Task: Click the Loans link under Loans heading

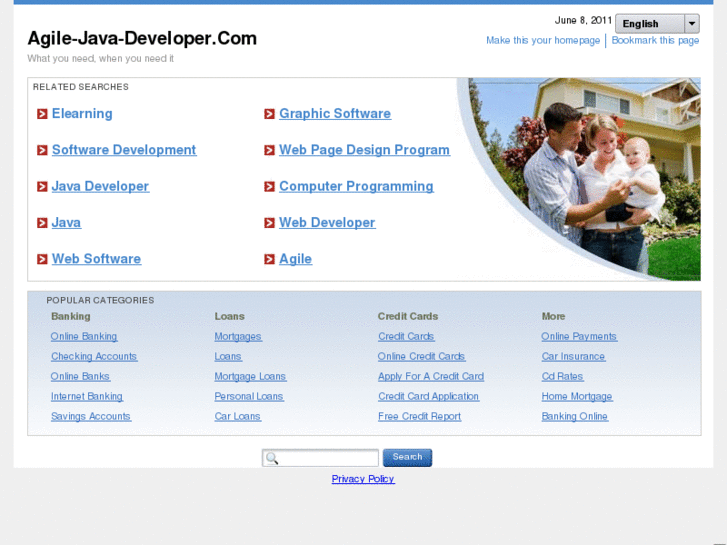Action: 228,356
